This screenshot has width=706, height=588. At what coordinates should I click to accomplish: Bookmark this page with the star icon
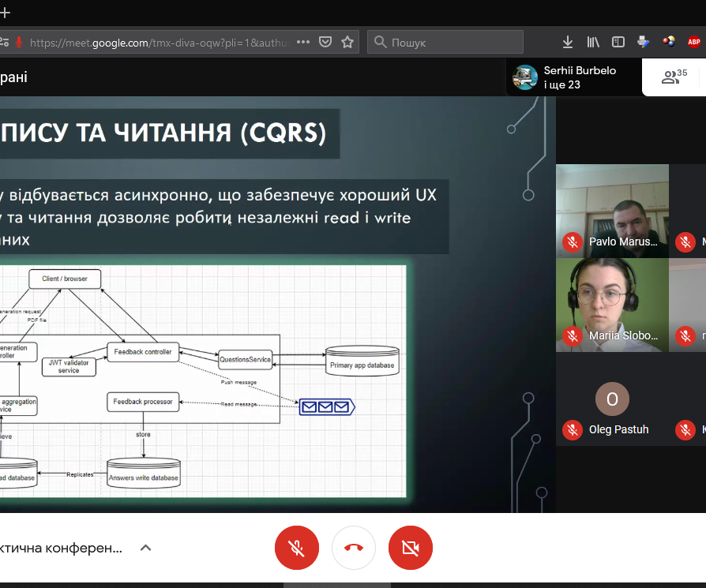click(x=347, y=42)
